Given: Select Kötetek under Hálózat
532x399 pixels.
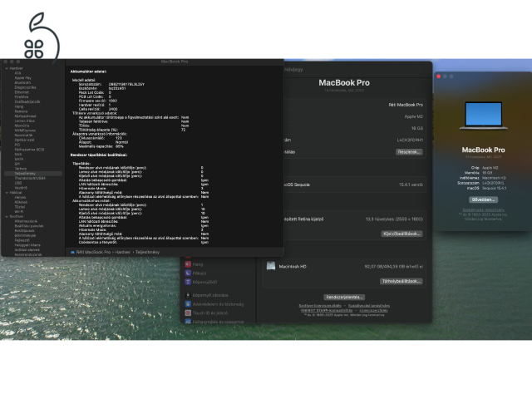Looking at the screenshot, I should pyautogui.click(x=21, y=202).
